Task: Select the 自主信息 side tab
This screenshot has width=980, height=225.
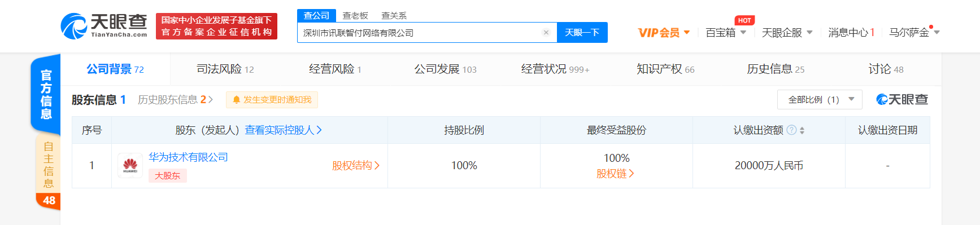Action: [48, 164]
